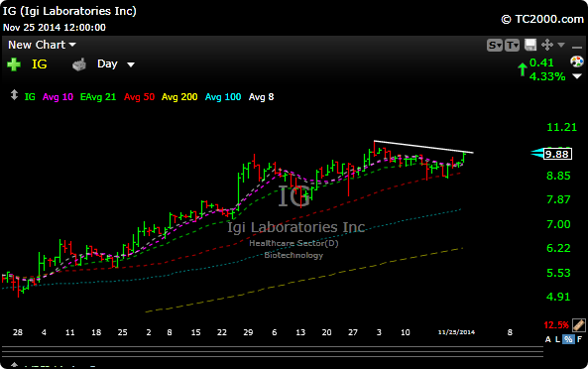Click the green plus add-indicator icon
The image size is (588, 369).
(x=14, y=64)
